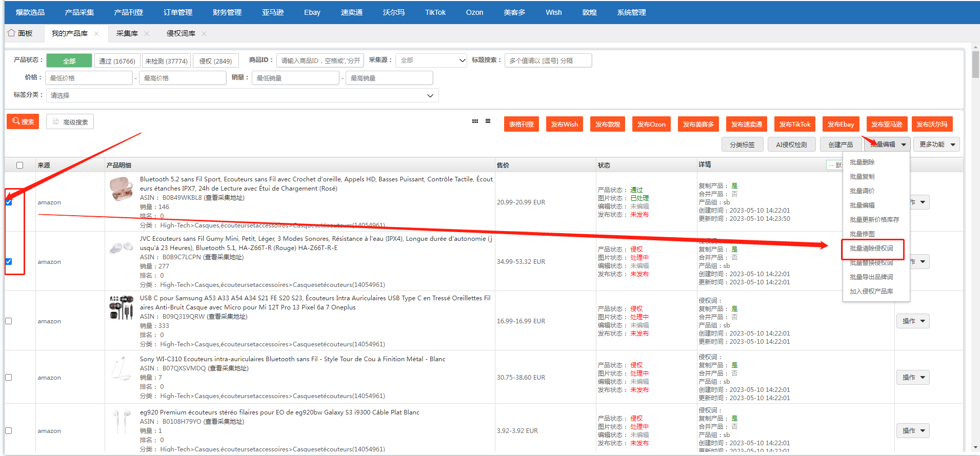Click the AI侵权检测 button
This screenshot has width=980, height=456.
click(791, 145)
